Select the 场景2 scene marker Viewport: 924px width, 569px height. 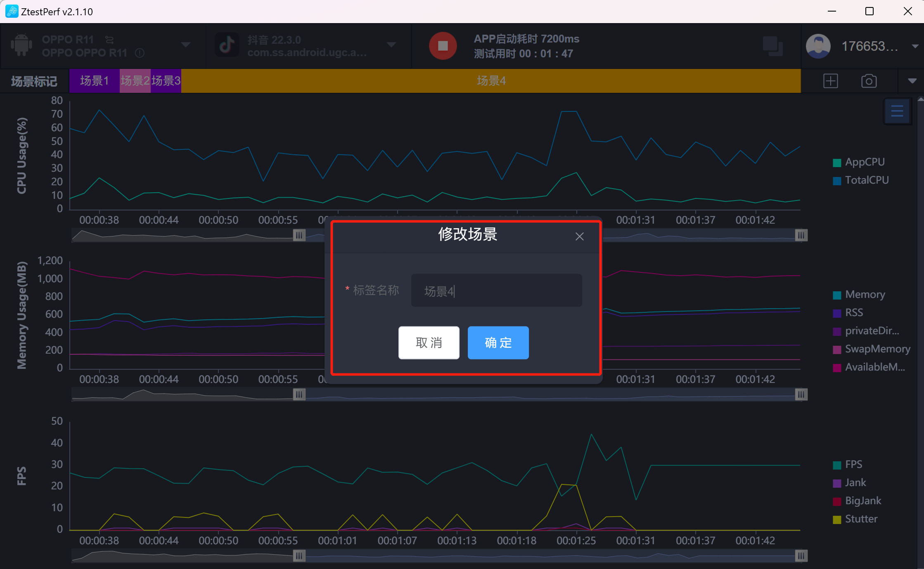[x=135, y=81]
